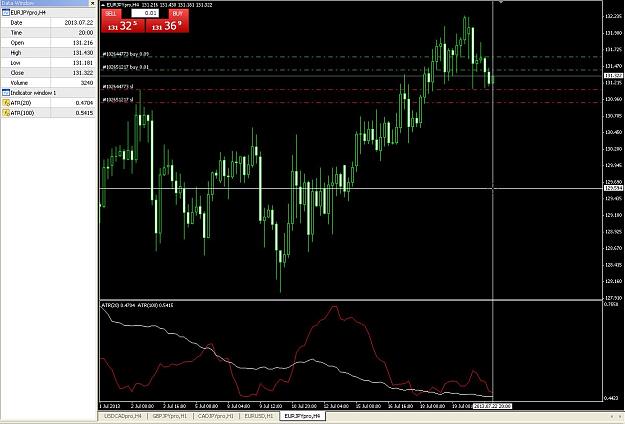Click the 0.01 lot volume field

coord(145,13)
